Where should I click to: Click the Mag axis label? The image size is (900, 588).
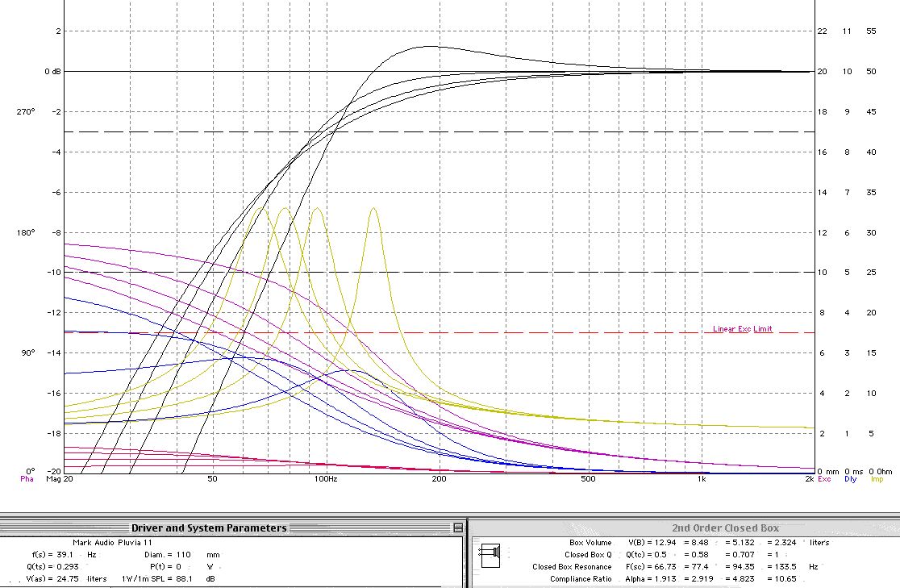pos(53,479)
